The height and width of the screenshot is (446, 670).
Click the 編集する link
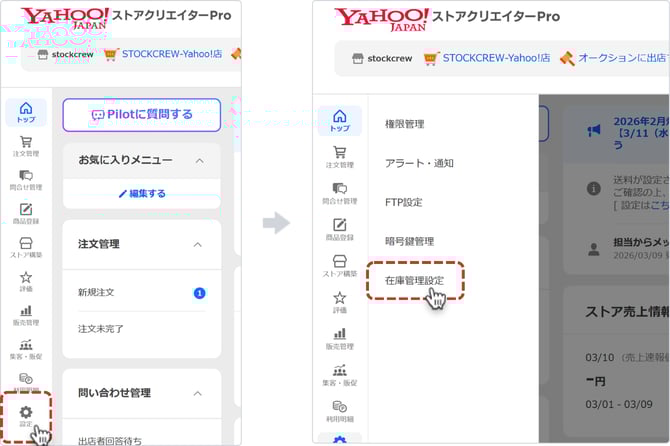[141, 193]
